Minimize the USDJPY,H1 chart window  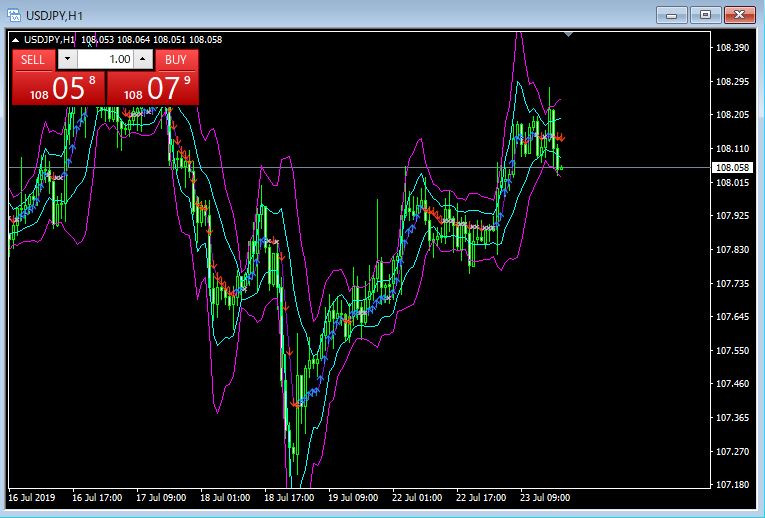(672, 15)
